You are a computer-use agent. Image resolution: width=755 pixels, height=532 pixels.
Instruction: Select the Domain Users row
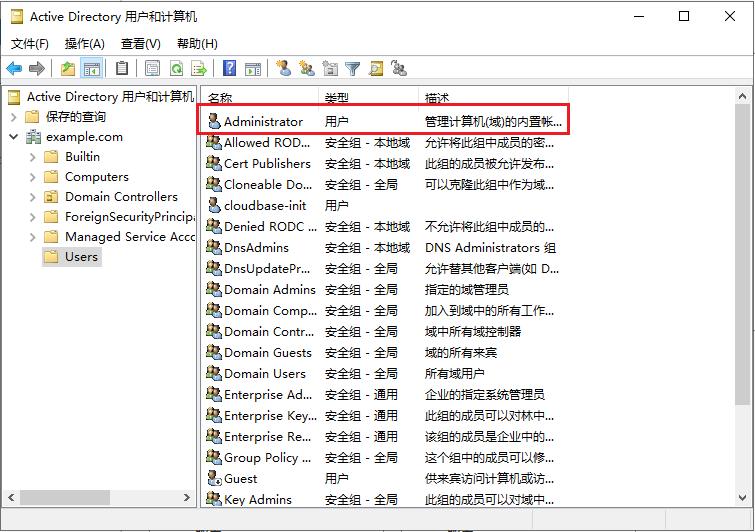tap(385, 373)
